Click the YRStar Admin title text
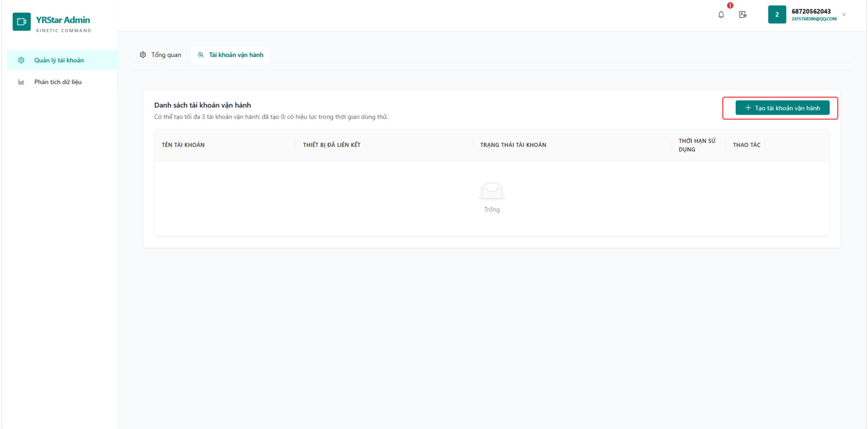868x429 pixels. click(x=63, y=20)
